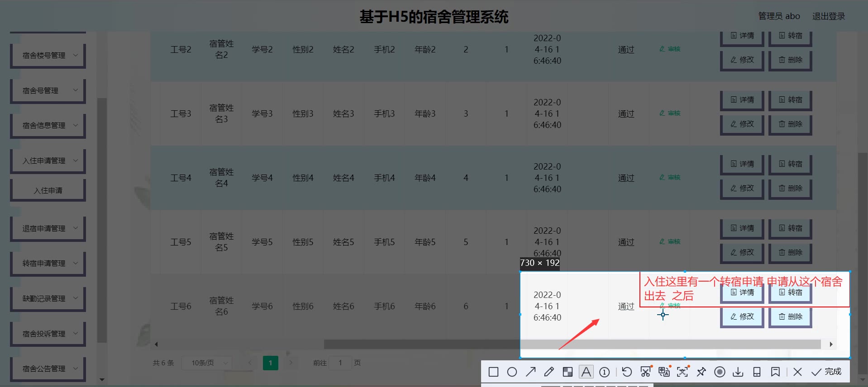Cancel the screenshot with X icon
The height and width of the screenshot is (387, 868).
(798, 372)
